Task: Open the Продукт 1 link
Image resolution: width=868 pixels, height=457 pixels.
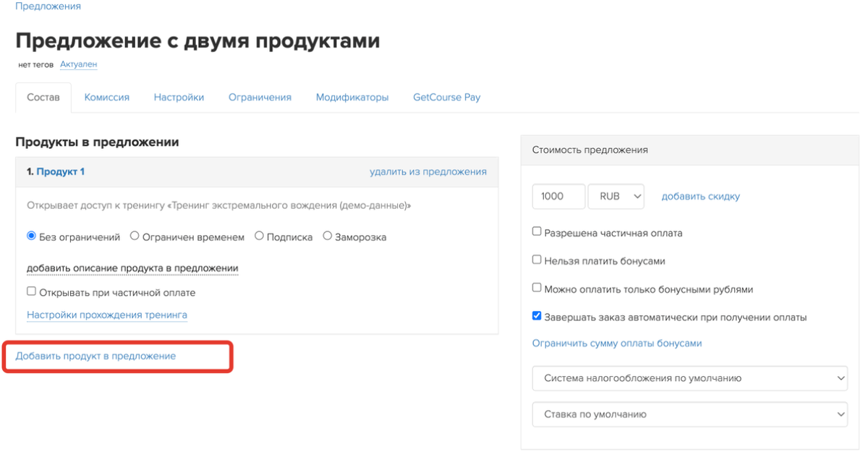Action: tap(61, 172)
